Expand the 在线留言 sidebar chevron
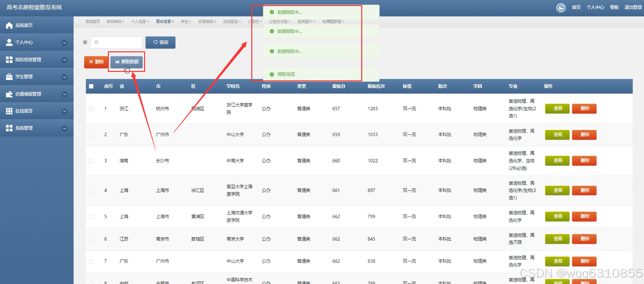The width and height of the screenshot is (644, 284). coord(64,111)
